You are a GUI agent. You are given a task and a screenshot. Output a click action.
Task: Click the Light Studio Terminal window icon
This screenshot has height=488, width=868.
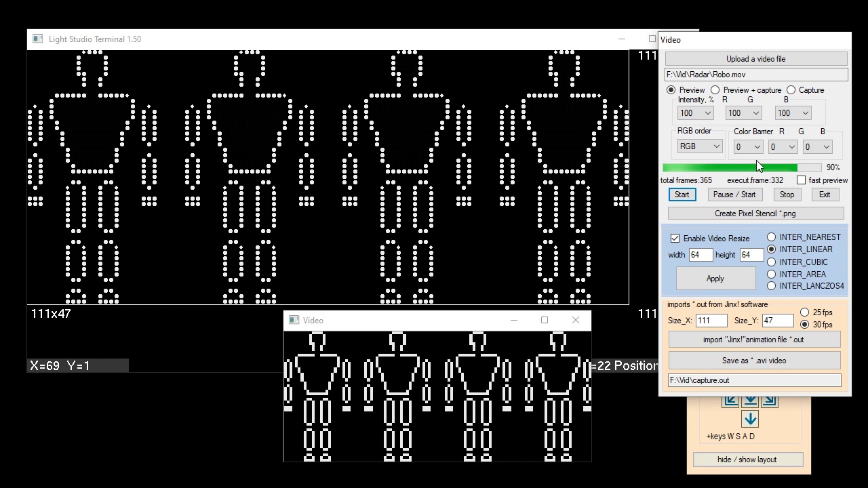[38, 39]
